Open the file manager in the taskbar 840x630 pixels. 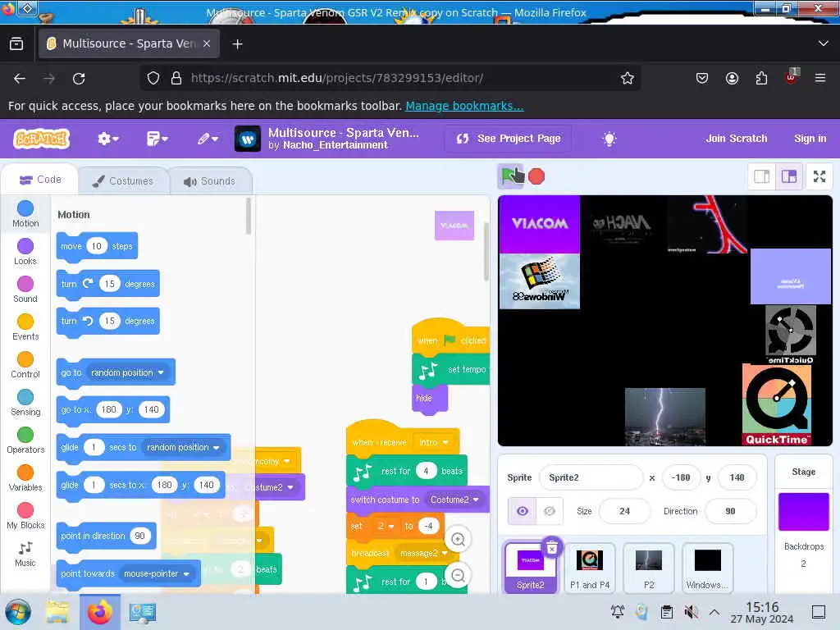(x=57, y=612)
